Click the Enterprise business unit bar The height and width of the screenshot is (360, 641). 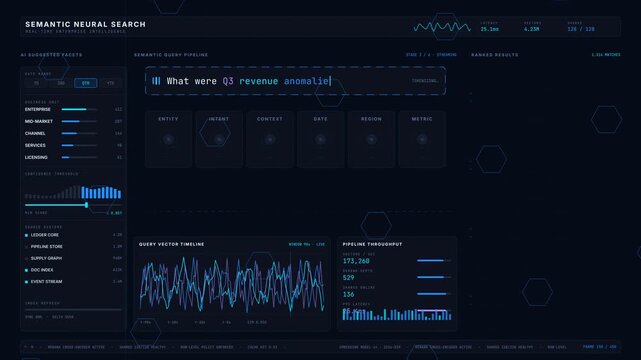pos(79,110)
